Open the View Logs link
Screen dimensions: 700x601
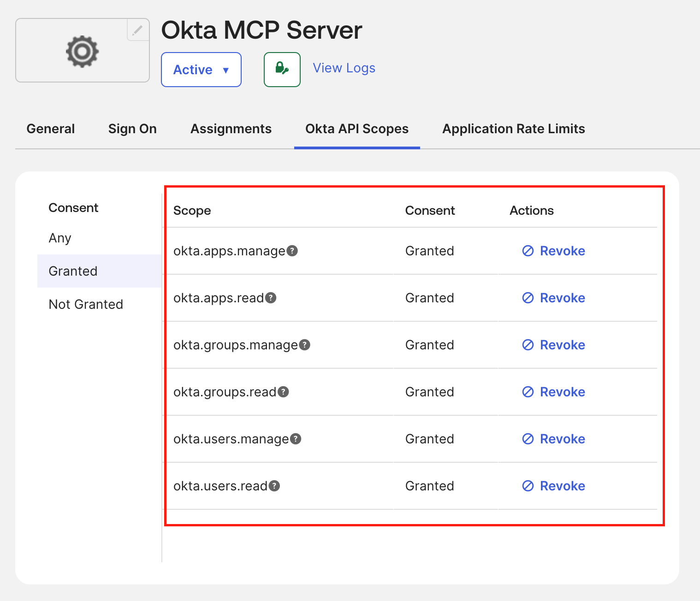point(344,68)
